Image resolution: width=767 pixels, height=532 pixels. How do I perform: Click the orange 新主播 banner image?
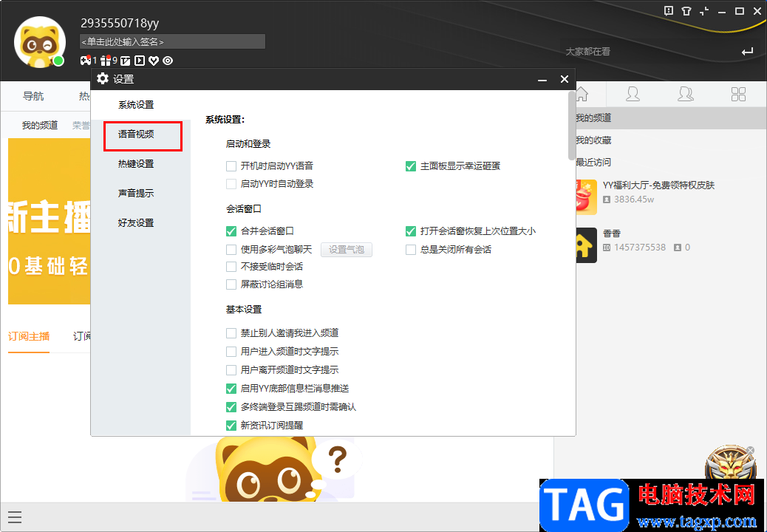pyautogui.click(x=49, y=221)
